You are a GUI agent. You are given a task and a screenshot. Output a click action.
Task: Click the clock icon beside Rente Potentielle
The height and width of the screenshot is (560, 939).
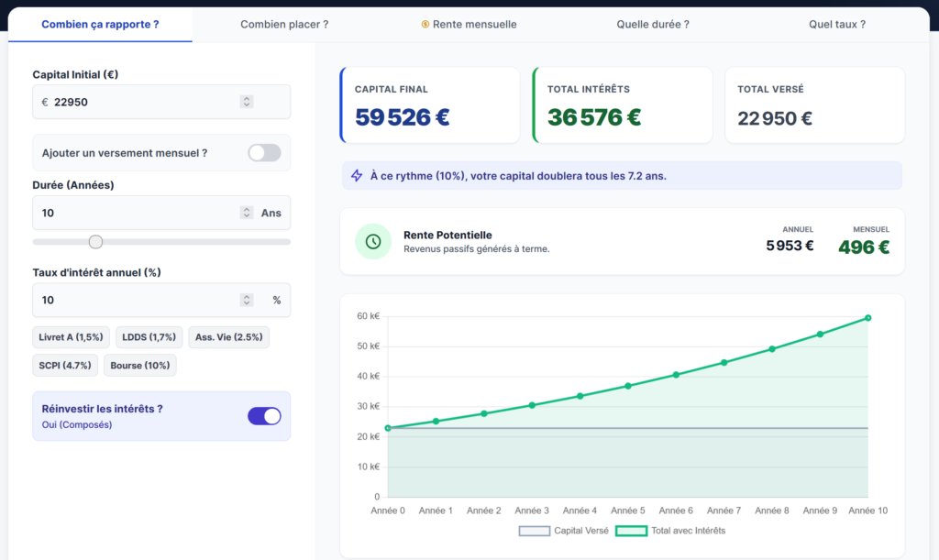click(x=373, y=241)
